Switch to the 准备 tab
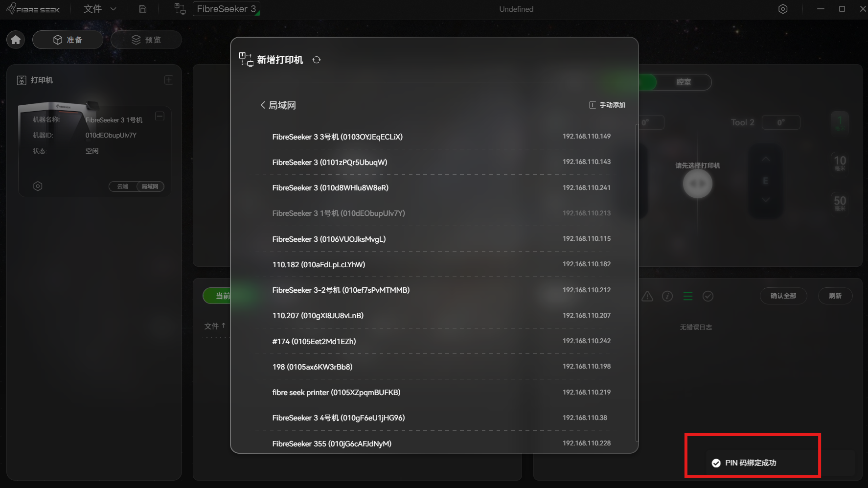This screenshot has width=868, height=488. tap(68, 40)
